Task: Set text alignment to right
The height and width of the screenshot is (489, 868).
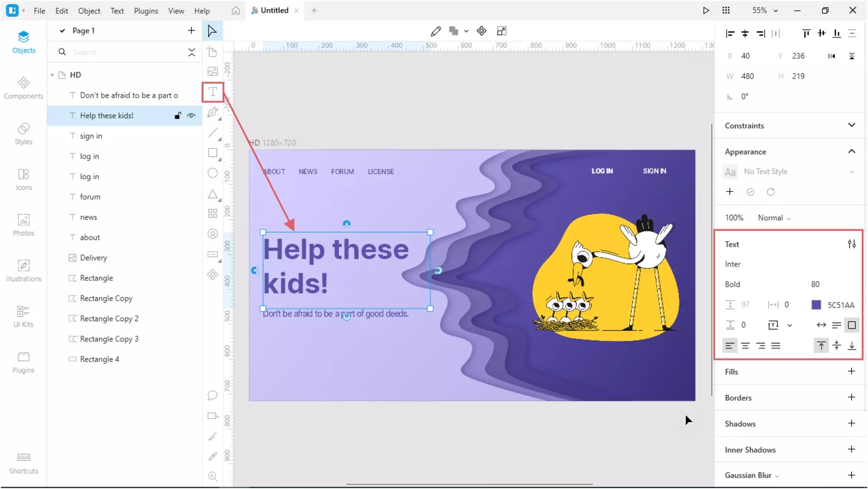Action: (761, 346)
